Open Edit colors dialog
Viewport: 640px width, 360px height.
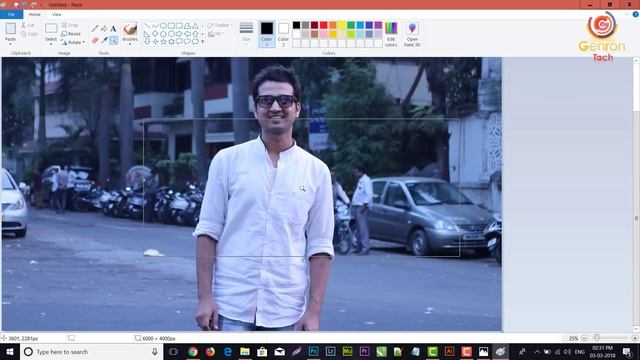391,34
